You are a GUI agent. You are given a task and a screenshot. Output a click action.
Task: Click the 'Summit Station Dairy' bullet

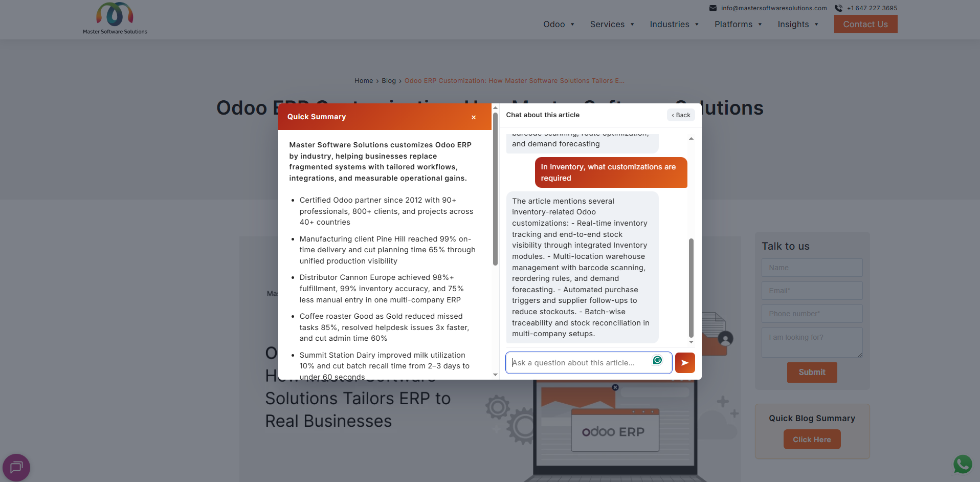click(x=385, y=366)
